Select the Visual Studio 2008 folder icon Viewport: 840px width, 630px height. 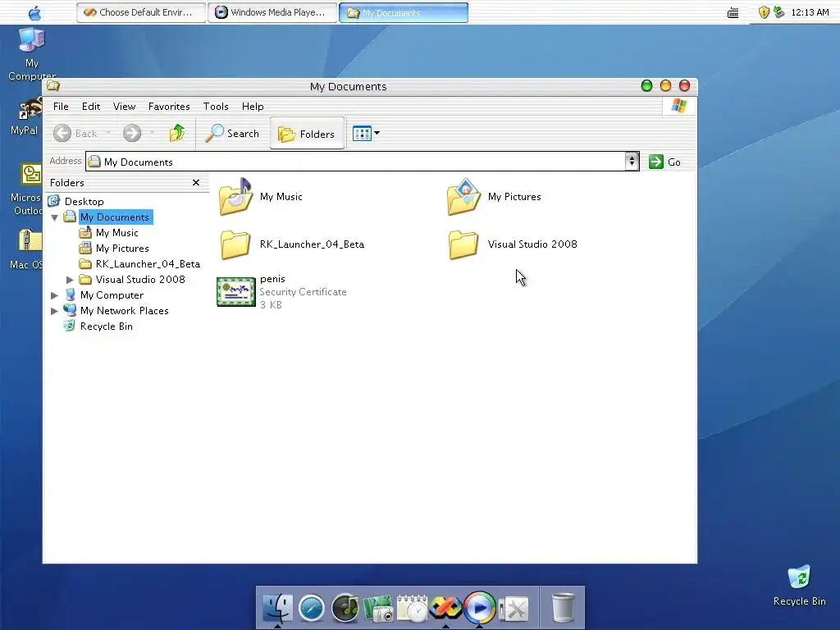pos(463,244)
